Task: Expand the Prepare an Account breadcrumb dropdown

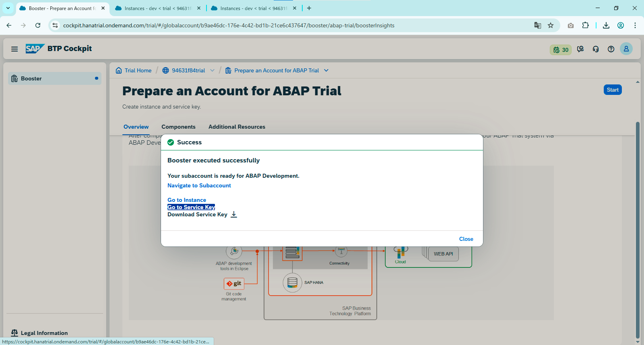Action: (326, 70)
